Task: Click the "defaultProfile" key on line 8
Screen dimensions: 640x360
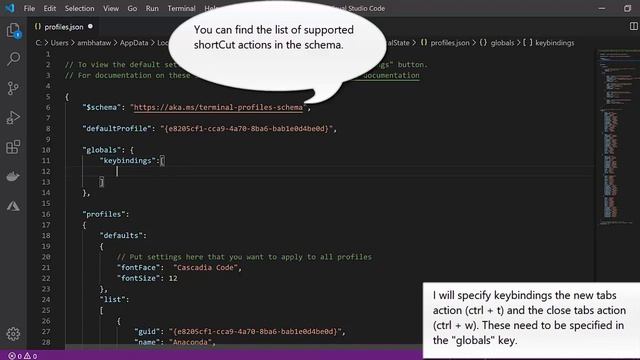Action: (x=116, y=129)
